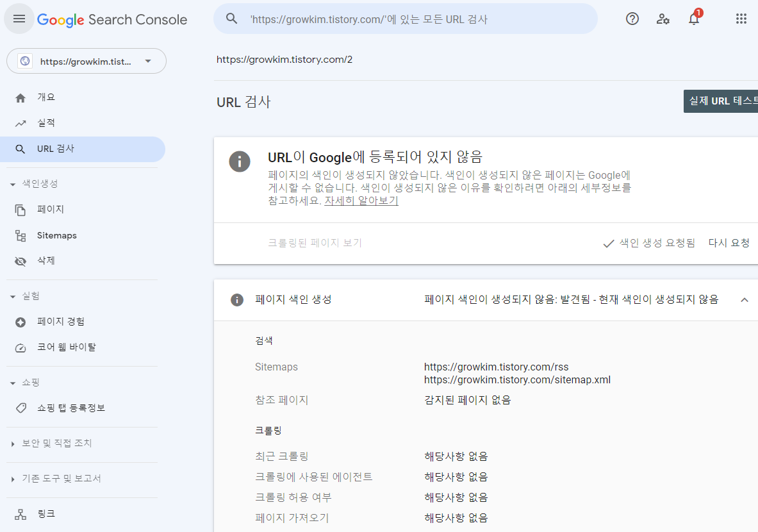The height and width of the screenshot is (532, 758).
Task: Click 다시 요청 button
Action: pyautogui.click(x=729, y=243)
